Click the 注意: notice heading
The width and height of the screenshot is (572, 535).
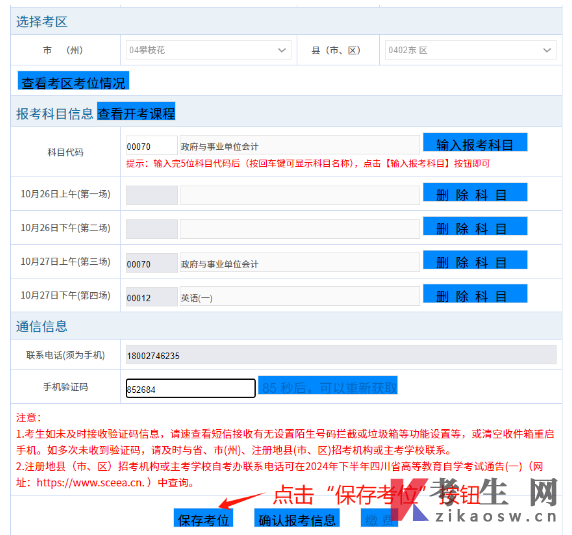pyautogui.click(x=29, y=418)
